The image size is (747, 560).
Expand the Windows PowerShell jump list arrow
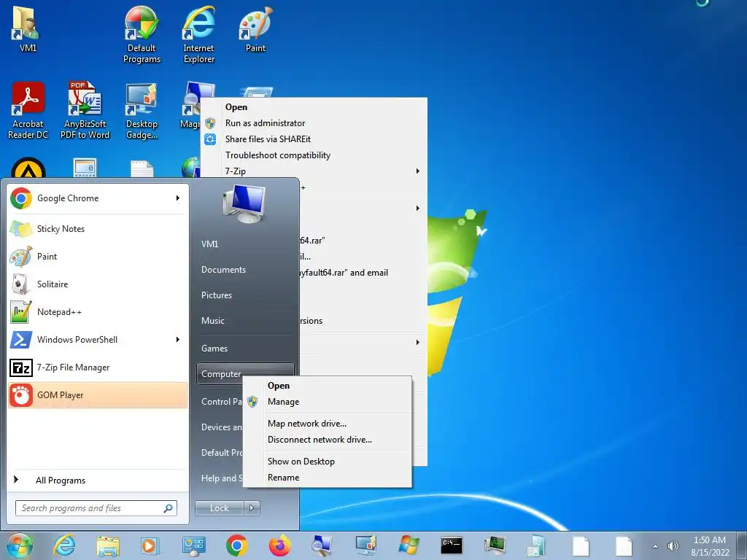(x=178, y=340)
